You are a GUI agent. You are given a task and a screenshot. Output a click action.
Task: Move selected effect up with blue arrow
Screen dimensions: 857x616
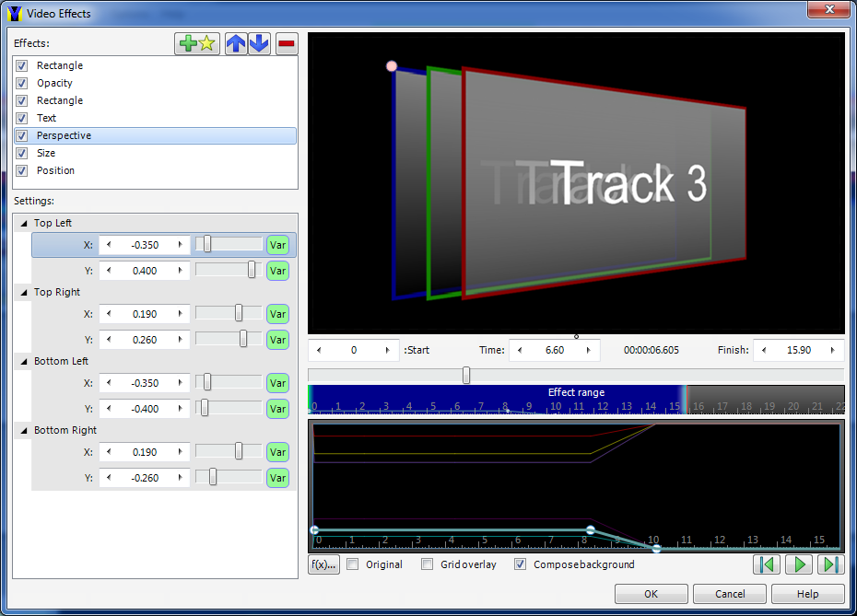(x=236, y=43)
